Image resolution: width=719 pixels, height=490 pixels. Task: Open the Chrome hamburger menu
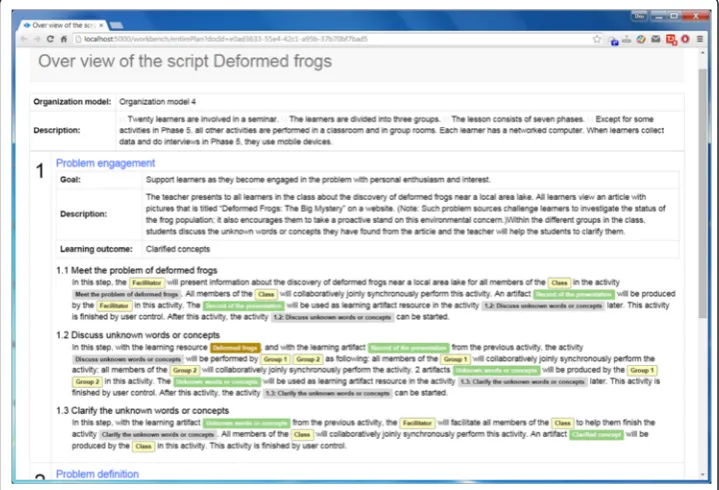[700, 39]
